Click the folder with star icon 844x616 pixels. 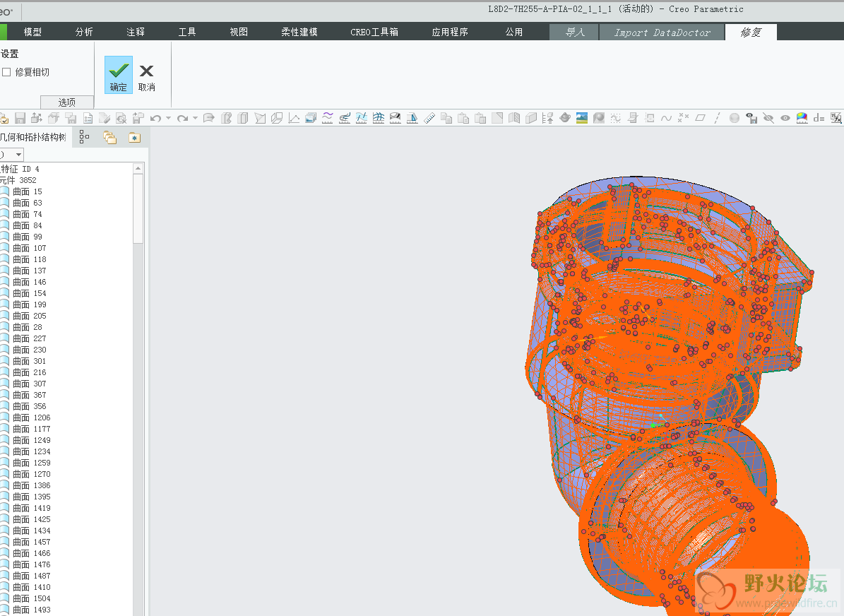pyautogui.click(x=134, y=137)
